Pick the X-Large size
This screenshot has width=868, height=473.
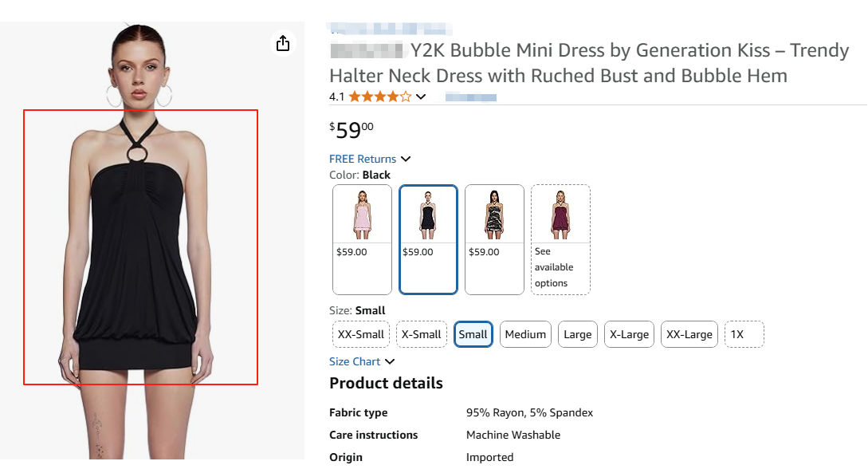coord(629,334)
